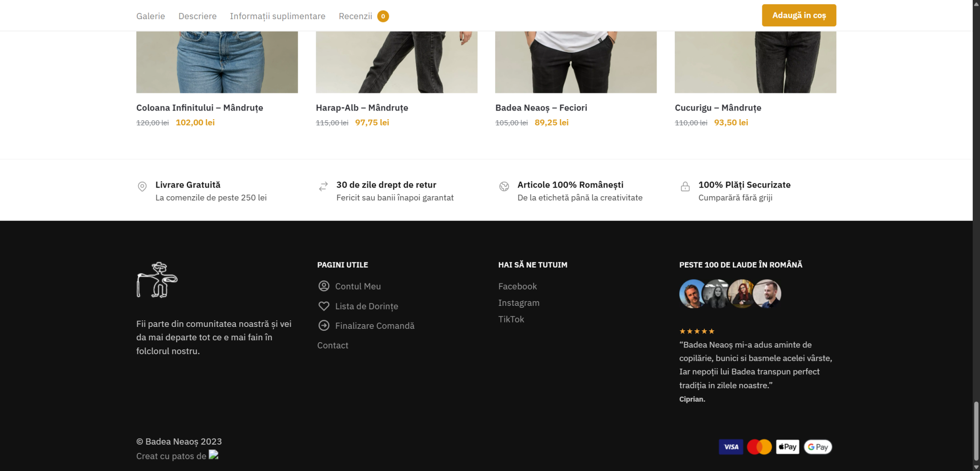Click the Badea Neaoș – Feciori product image
This screenshot has height=471, width=980.
576,62
